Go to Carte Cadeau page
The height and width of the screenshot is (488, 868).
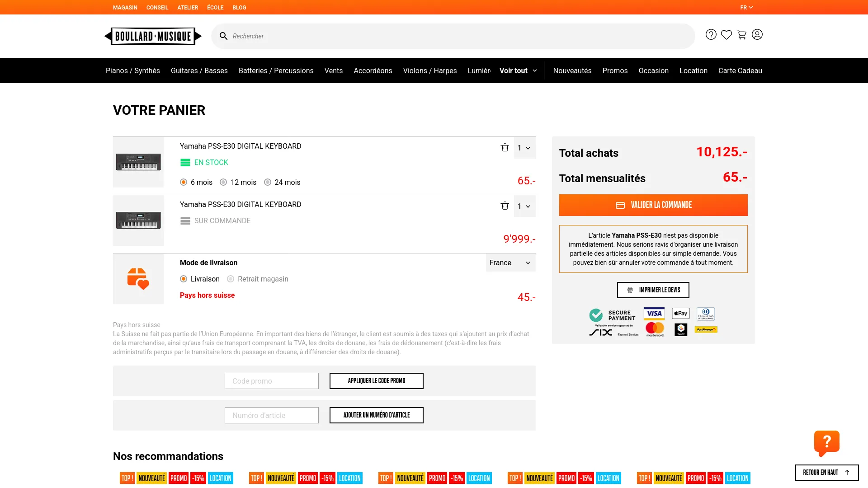point(740,71)
